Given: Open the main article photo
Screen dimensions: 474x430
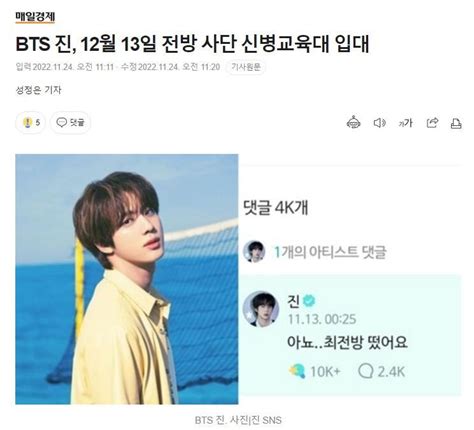Looking at the screenshot, I should tap(127, 279).
